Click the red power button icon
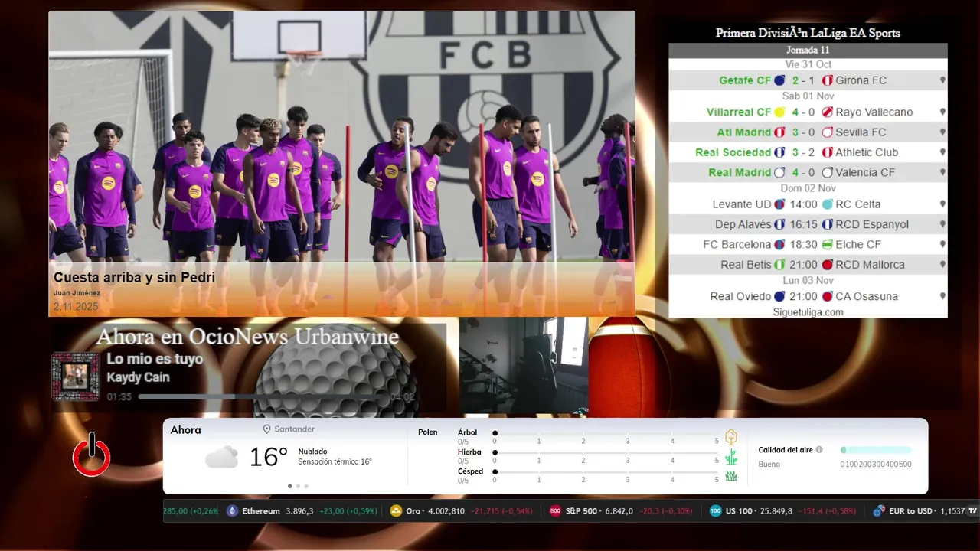This screenshot has width=980, height=551. point(92,455)
